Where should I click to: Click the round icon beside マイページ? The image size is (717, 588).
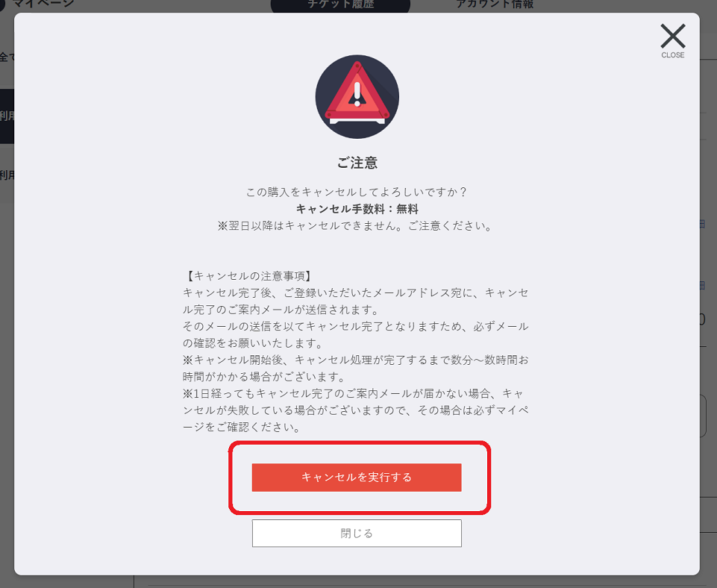(1, 4)
